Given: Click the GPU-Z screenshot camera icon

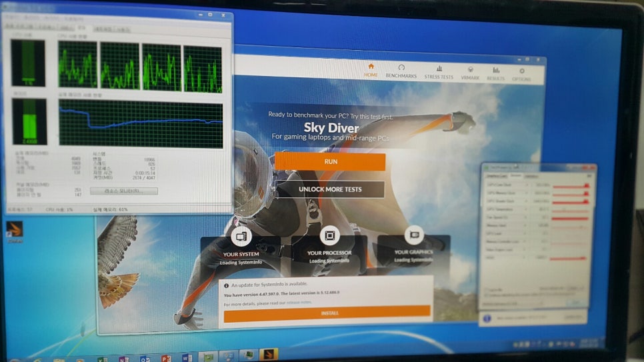Looking at the screenshot, I should (589, 176).
